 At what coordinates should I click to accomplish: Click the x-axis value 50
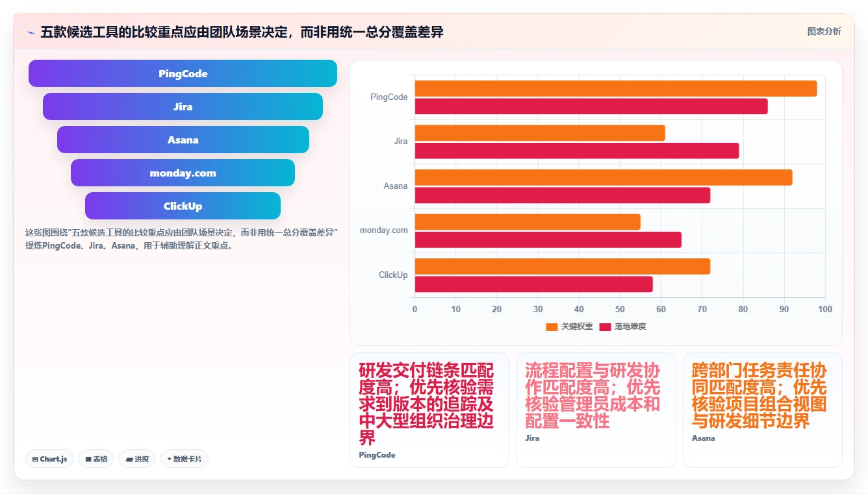(620, 309)
